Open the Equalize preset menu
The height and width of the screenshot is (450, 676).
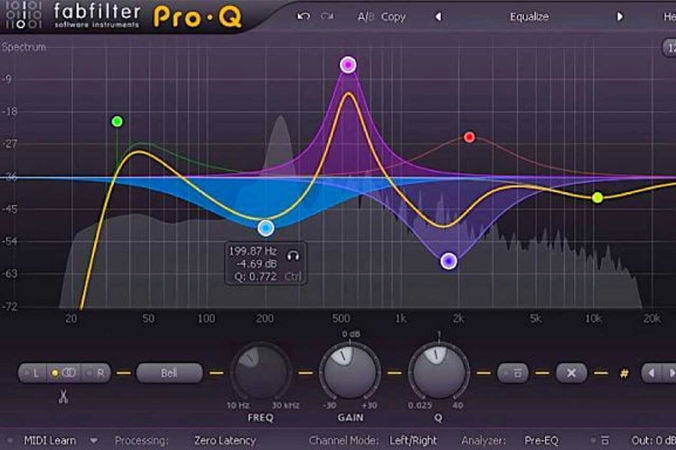529,17
